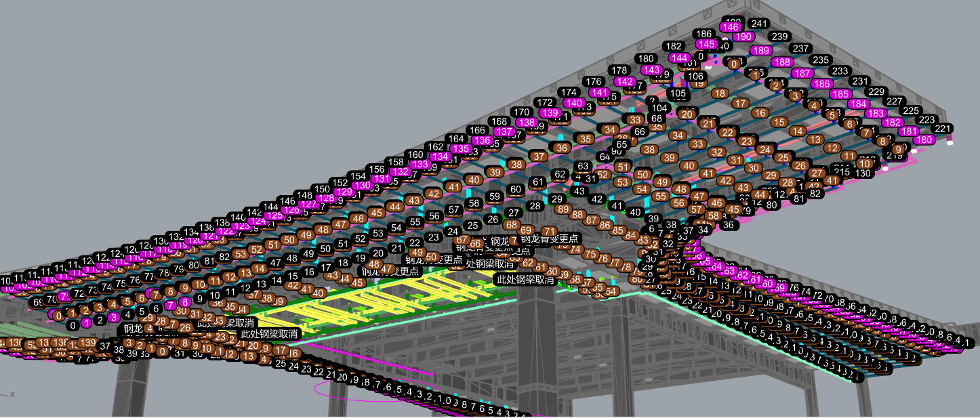
Task: Click the 钢龙骨变更点 label beside brown tag 71
Action: click(x=550, y=238)
